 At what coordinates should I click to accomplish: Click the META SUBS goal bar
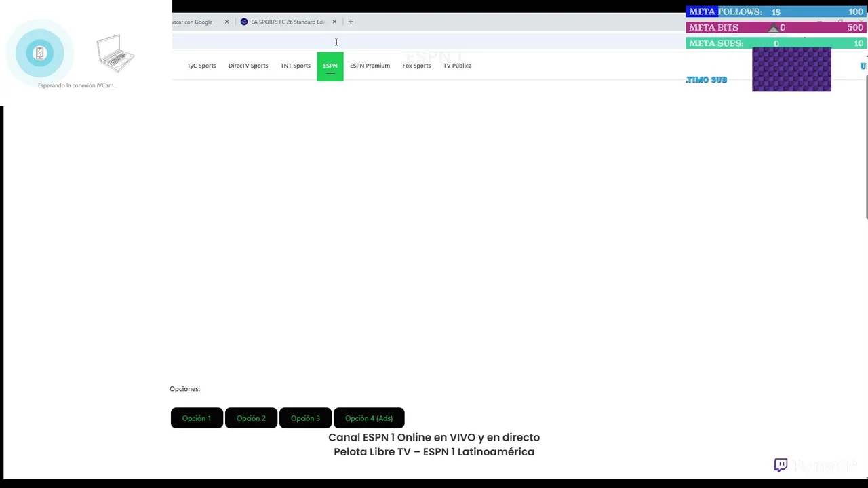(776, 43)
